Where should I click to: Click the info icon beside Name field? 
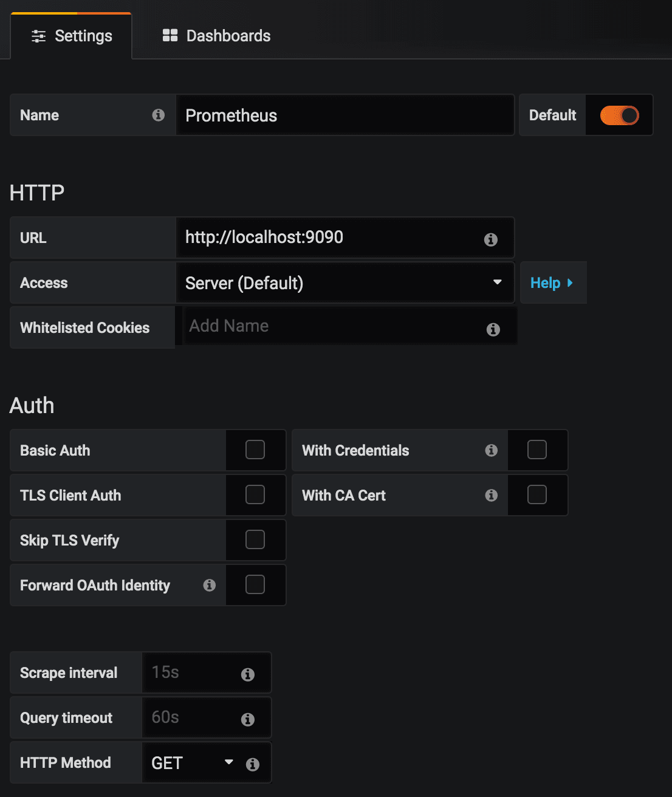point(159,115)
